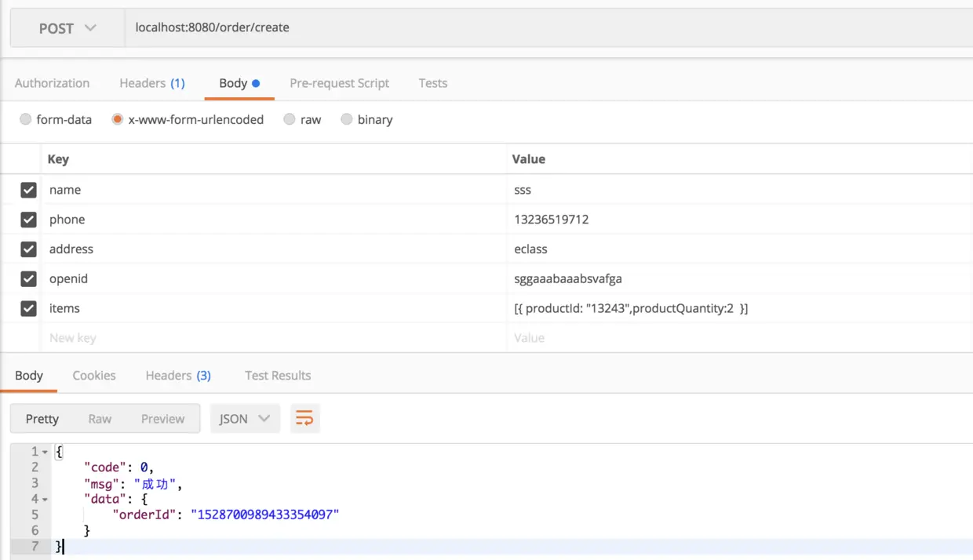Screen dimensions: 973x560
Task: Click the phone key cell
Action: (274, 220)
